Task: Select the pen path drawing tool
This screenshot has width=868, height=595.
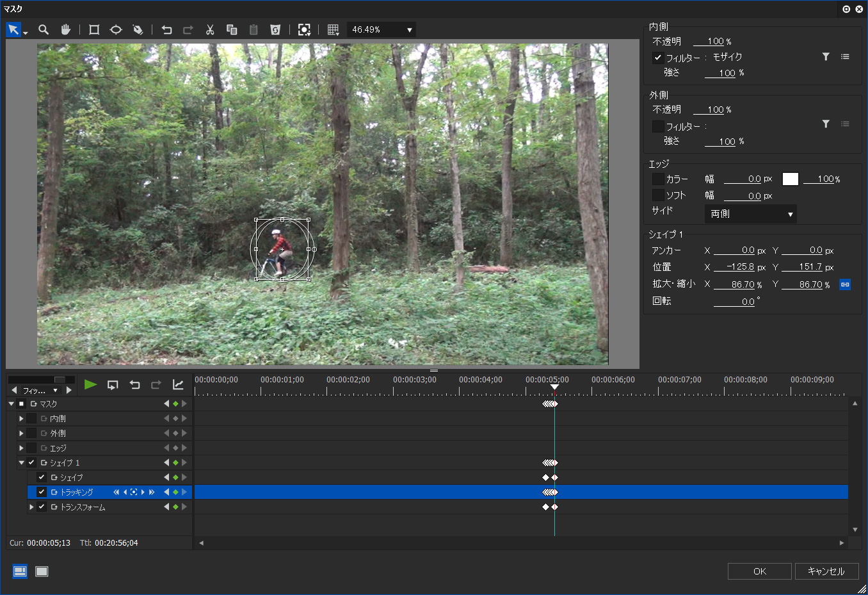Action: click(138, 29)
